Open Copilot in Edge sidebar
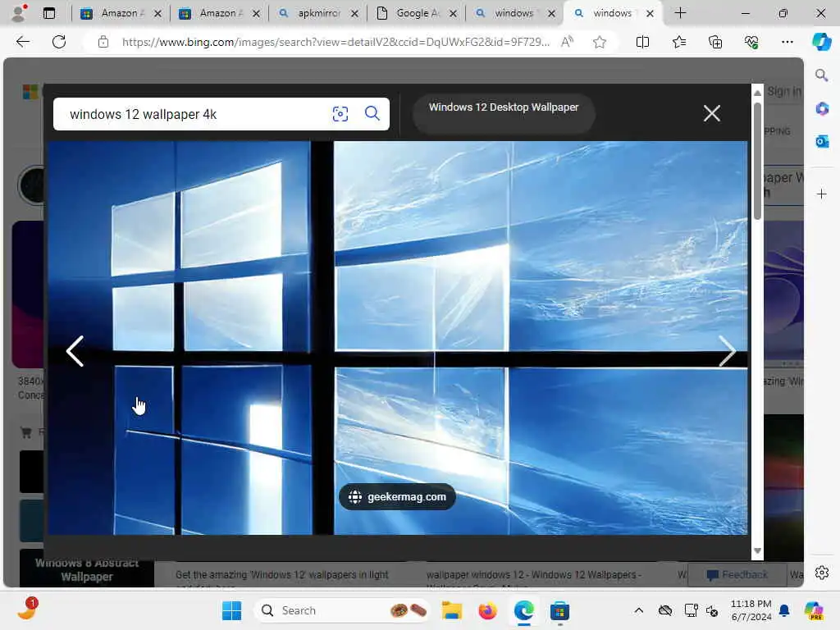This screenshot has width=840, height=630. pos(821,42)
